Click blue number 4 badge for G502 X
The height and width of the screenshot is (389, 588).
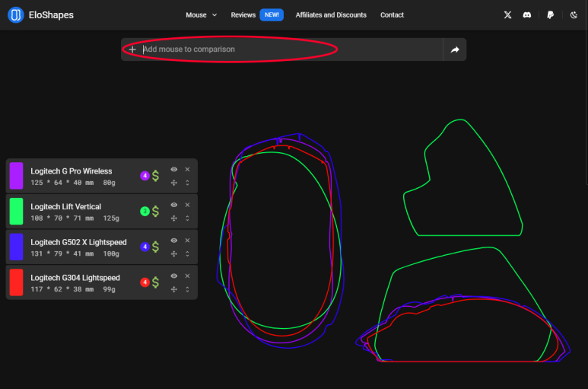pos(145,247)
